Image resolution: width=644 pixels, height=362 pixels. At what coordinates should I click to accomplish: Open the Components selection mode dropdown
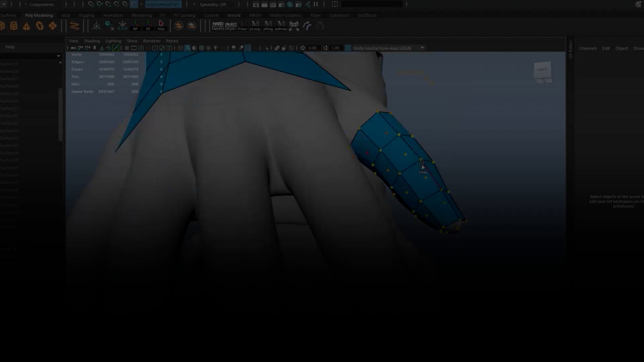pyautogui.click(x=42, y=4)
